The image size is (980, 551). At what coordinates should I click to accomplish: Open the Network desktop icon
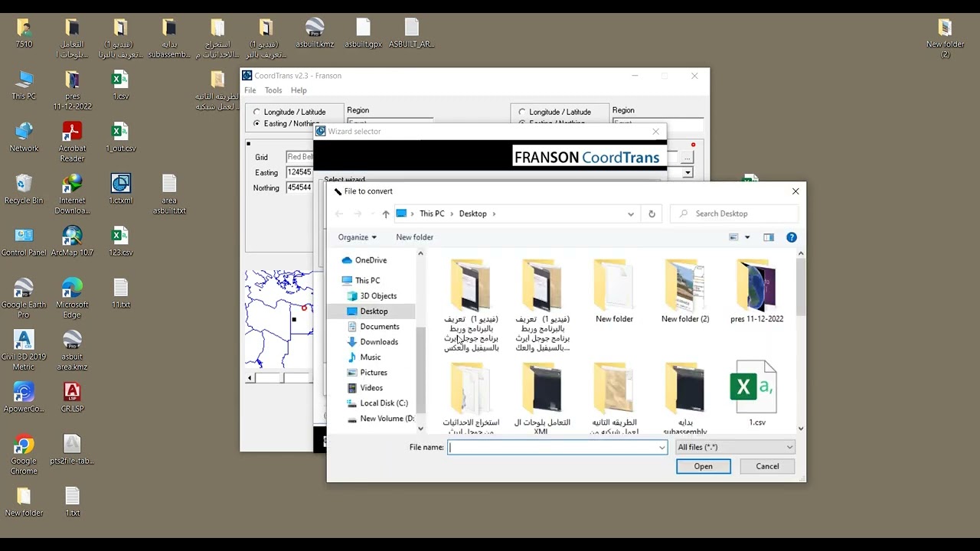click(24, 137)
